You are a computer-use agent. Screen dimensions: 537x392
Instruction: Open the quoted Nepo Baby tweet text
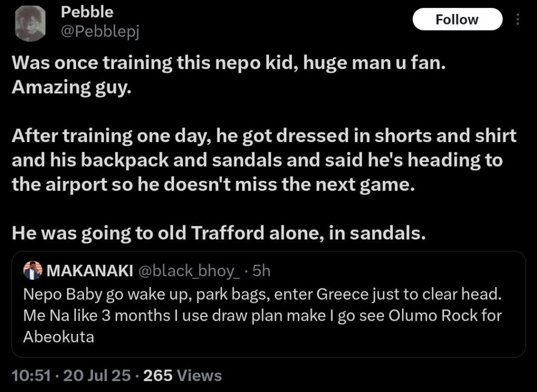coord(262,315)
